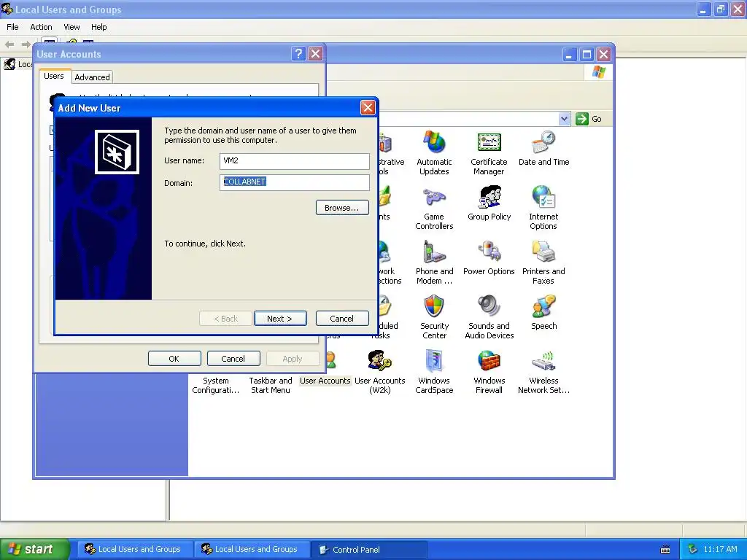The image size is (747, 560).
Task: Click the Forward arrow in Local Users toolbar
Action: coord(26,44)
